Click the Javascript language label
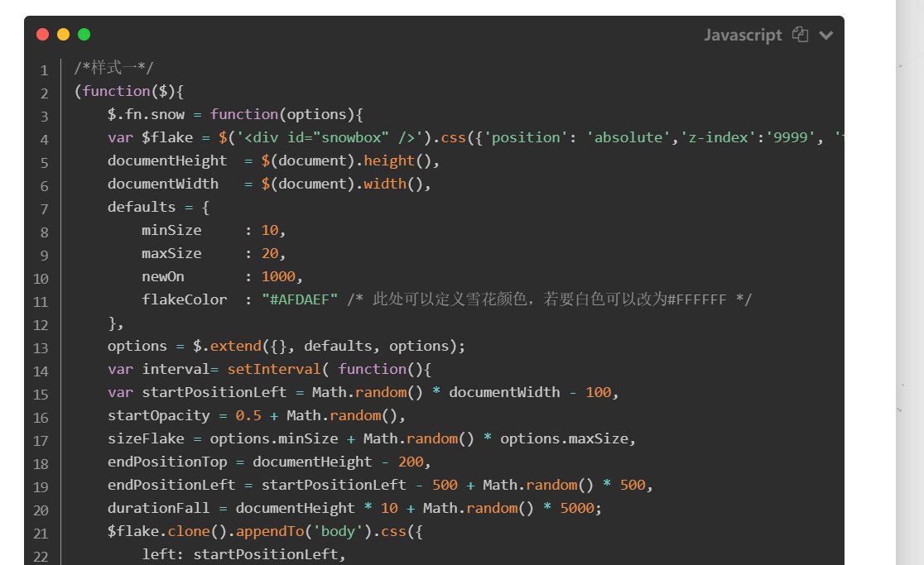Image resolution: width=924 pixels, height=565 pixels. click(743, 36)
